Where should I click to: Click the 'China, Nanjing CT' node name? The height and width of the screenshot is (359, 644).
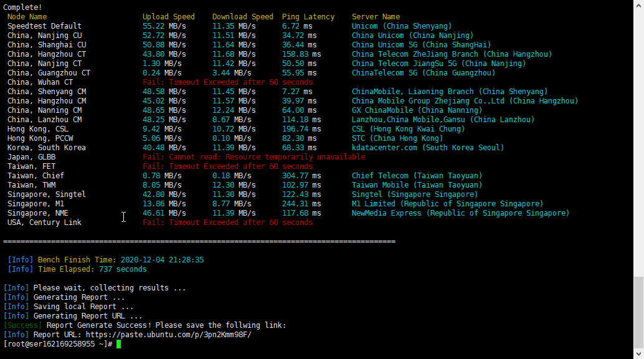(x=44, y=64)
